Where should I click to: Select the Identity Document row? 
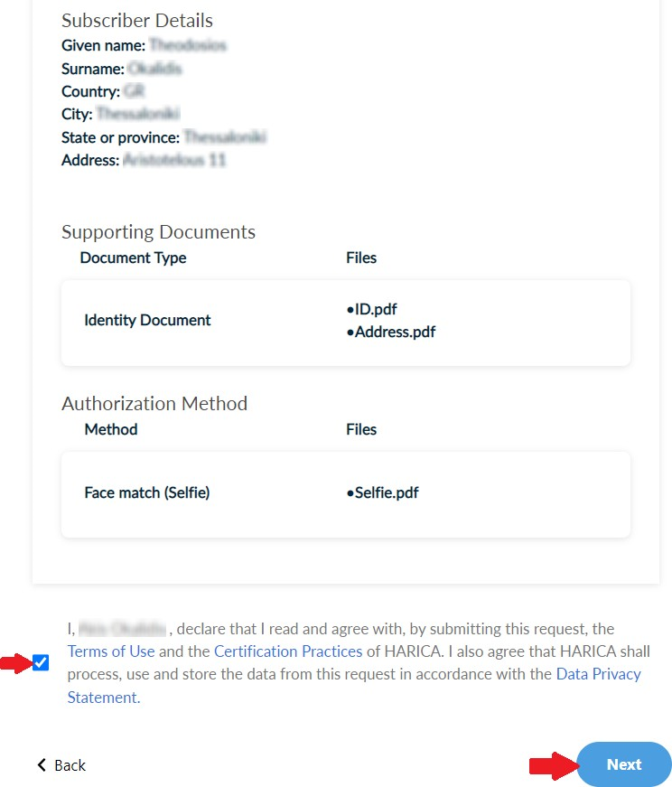(x=147, y=320)
